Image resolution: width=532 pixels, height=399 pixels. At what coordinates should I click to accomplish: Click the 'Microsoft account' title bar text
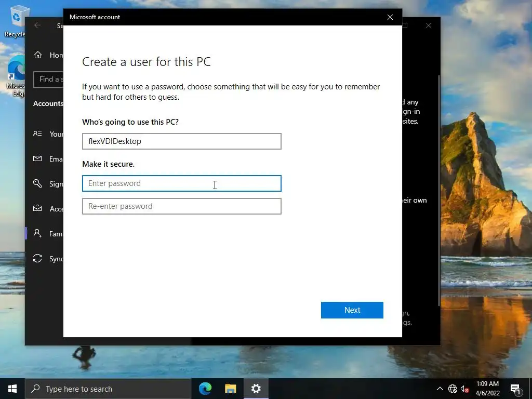95,17
